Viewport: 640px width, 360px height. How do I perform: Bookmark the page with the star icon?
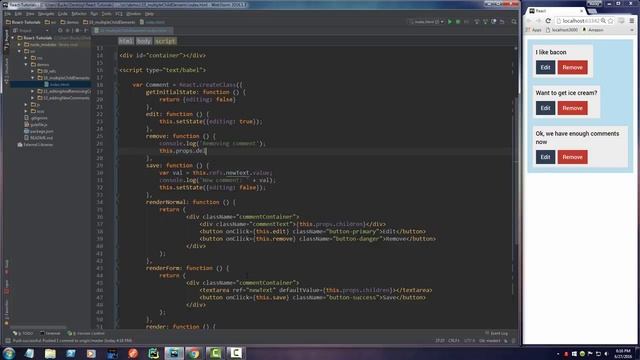(x=611, y=21)
